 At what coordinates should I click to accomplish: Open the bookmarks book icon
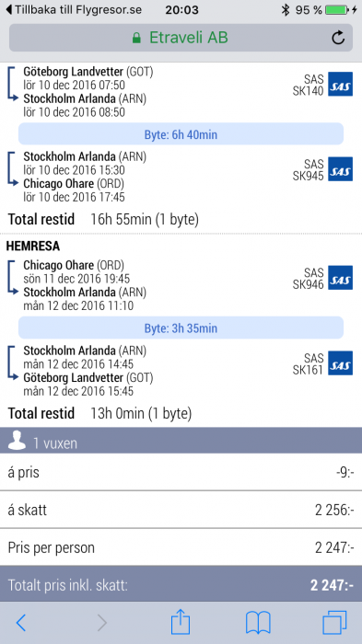click(x=258, y=623)
